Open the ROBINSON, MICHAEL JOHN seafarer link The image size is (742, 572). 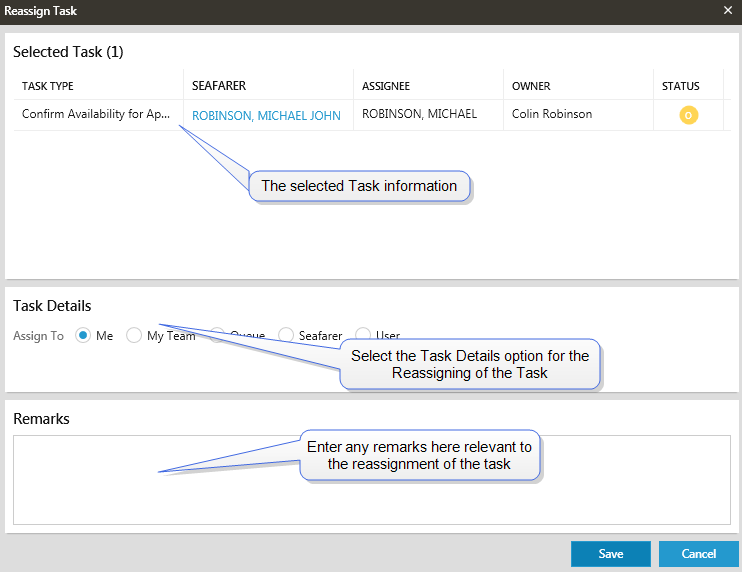coord(266,116)
